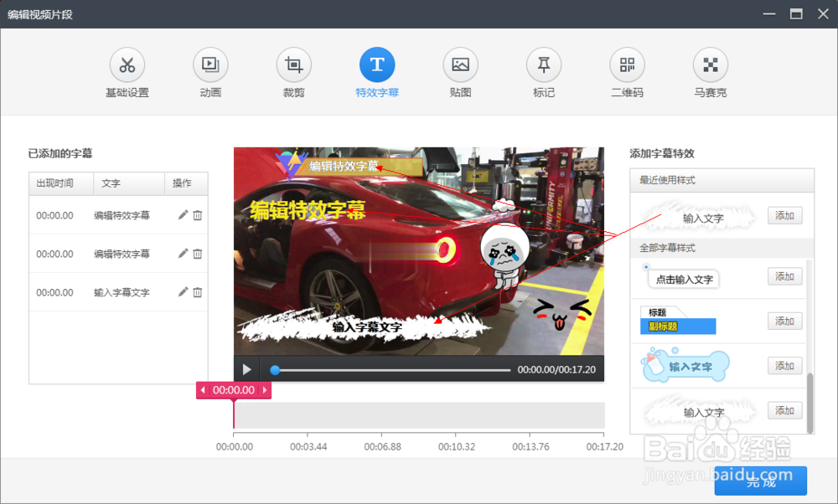
Task: Play the video preview
Action: coord(246,368)
